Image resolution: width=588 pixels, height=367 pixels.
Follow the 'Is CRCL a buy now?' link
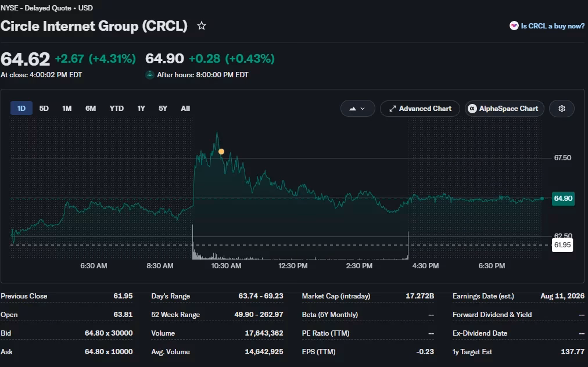pos(553,26)
